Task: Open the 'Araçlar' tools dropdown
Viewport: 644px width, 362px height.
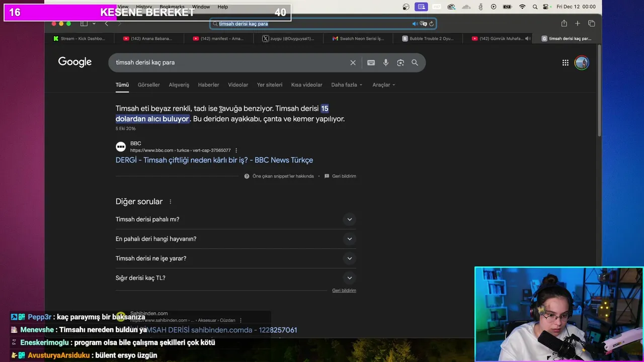Action: click(384, 85)
